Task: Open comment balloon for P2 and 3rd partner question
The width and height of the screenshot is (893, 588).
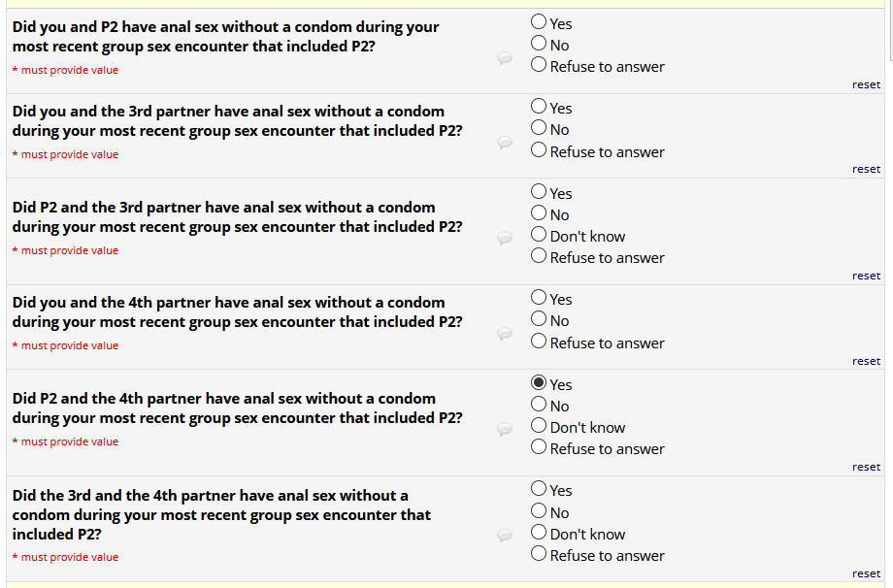Action: [505, 238]
